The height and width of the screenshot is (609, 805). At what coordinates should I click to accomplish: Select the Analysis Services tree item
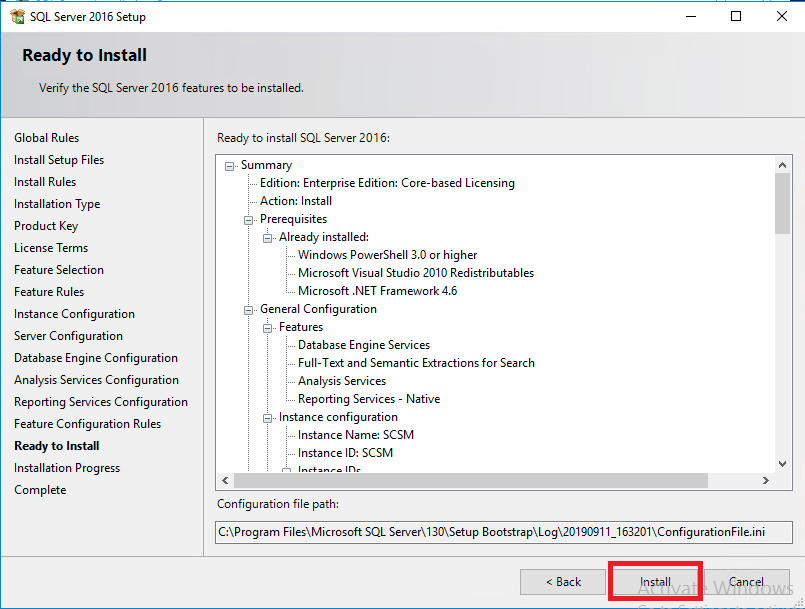(x=341, y=381)
